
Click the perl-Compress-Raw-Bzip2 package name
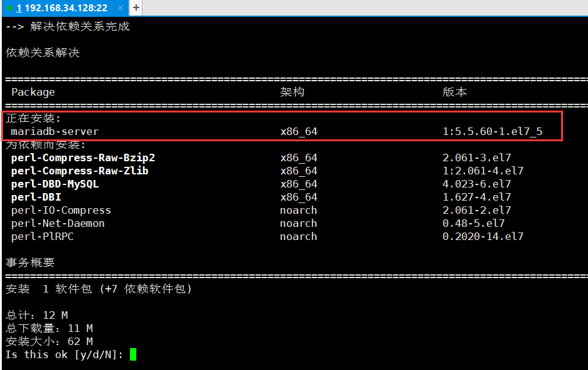83,158
